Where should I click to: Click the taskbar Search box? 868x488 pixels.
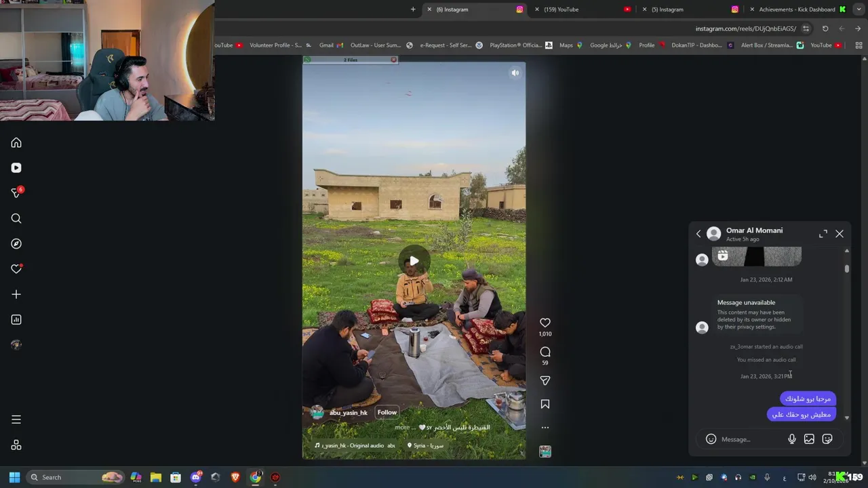coord(76,477)
